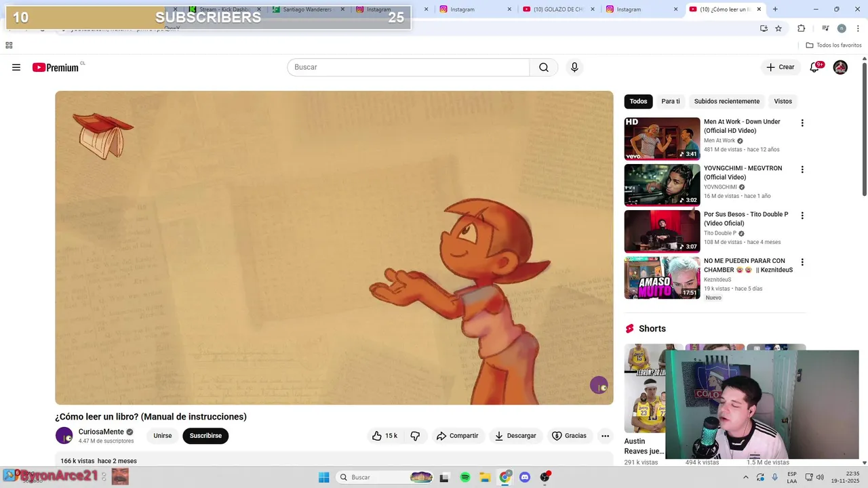Open Chrome three-dot menu
Screen dimensions: 868x488
click(x=858, y=28)
